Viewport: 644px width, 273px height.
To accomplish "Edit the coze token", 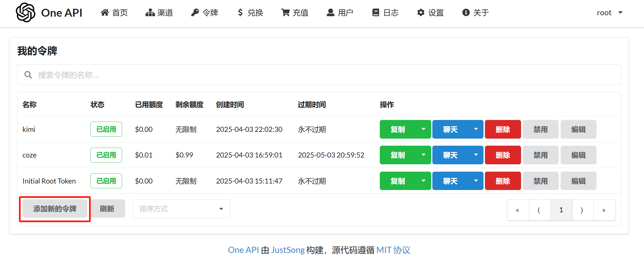I will (578, 155).
